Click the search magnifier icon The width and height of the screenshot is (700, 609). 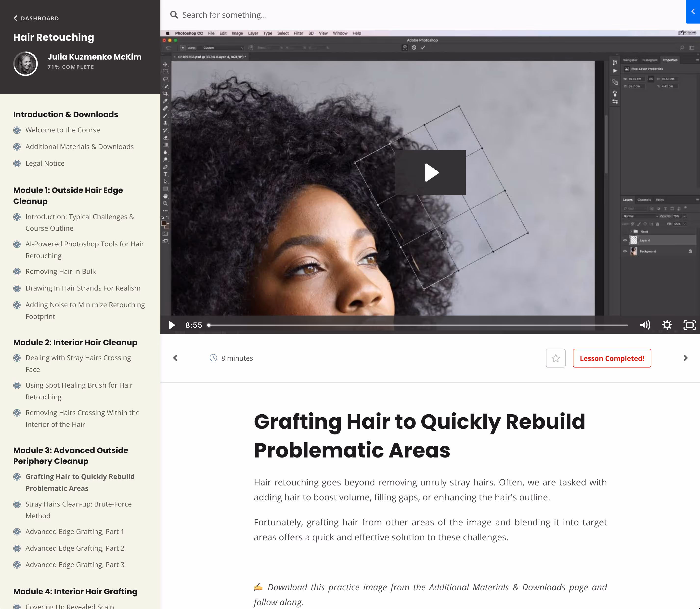[174, 15]
